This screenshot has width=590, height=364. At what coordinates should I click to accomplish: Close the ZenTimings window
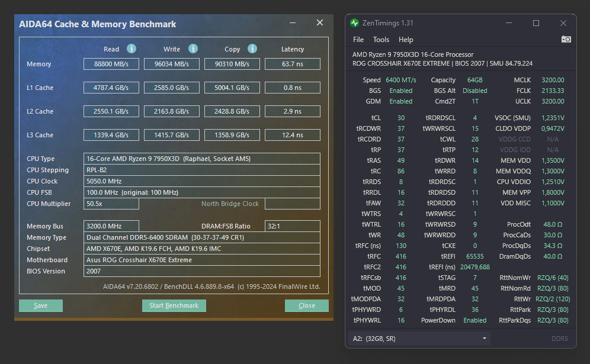click(563, 23)
